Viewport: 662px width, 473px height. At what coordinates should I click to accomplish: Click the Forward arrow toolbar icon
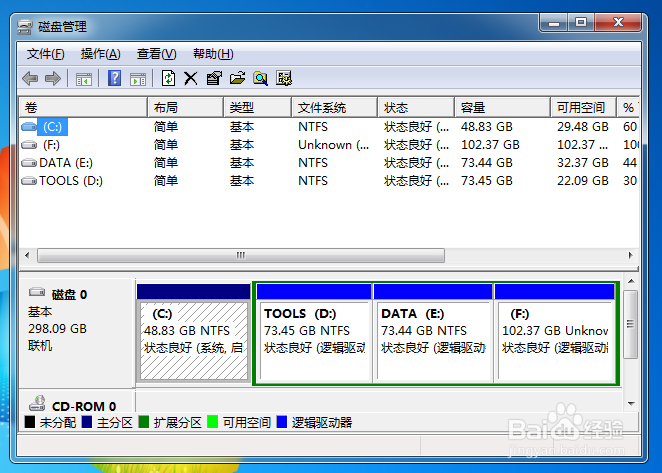pos(53,79)
